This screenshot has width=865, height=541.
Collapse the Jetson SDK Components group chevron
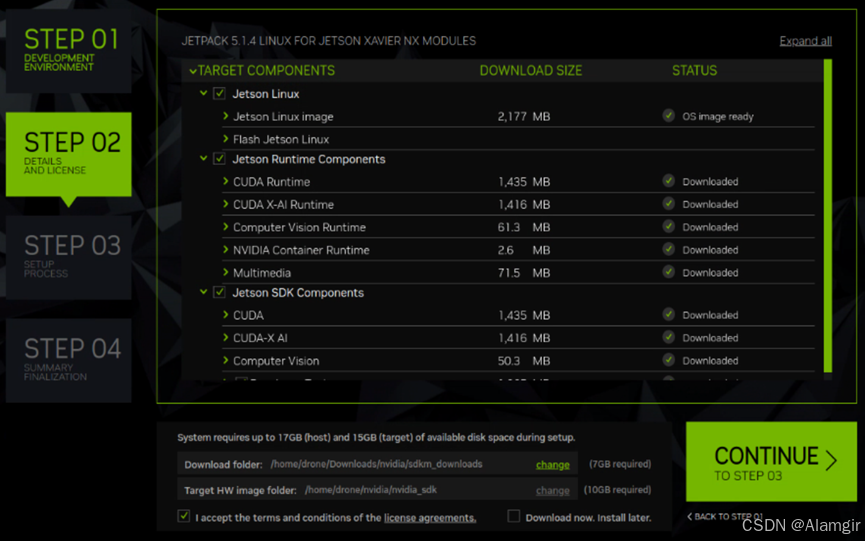click(x=203, y=292)
